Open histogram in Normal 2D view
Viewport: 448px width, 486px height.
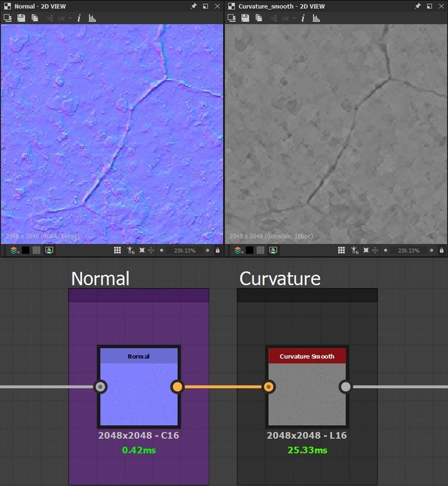(92, 18)
